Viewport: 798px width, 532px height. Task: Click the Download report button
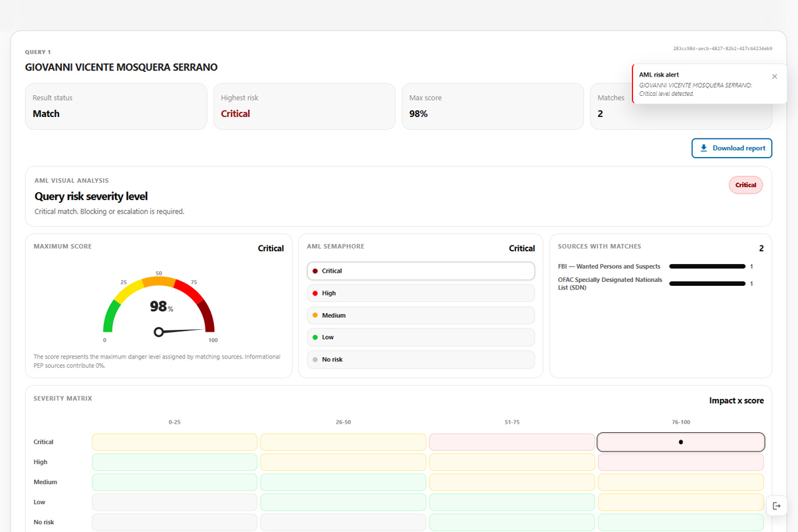click(731, 148)
